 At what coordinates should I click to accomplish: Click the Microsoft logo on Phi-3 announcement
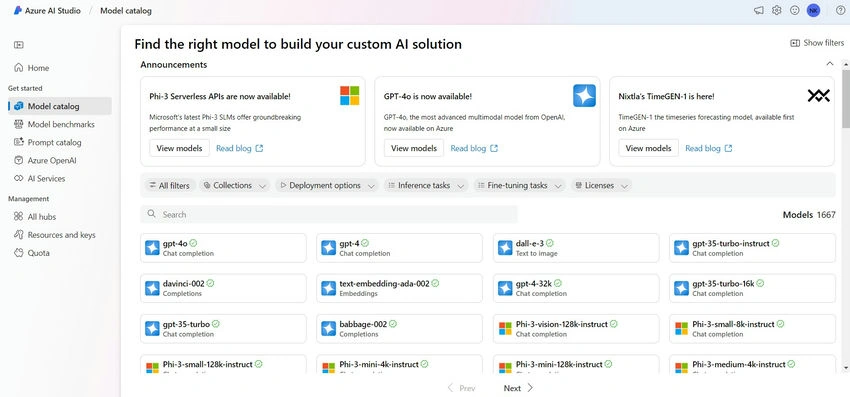pyautogui.click(x=350, y=95)
